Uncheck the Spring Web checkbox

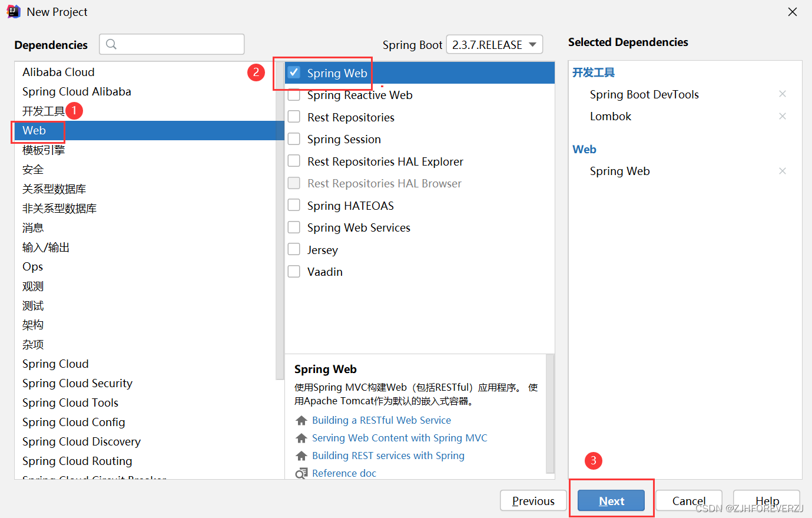pos(294,72)
